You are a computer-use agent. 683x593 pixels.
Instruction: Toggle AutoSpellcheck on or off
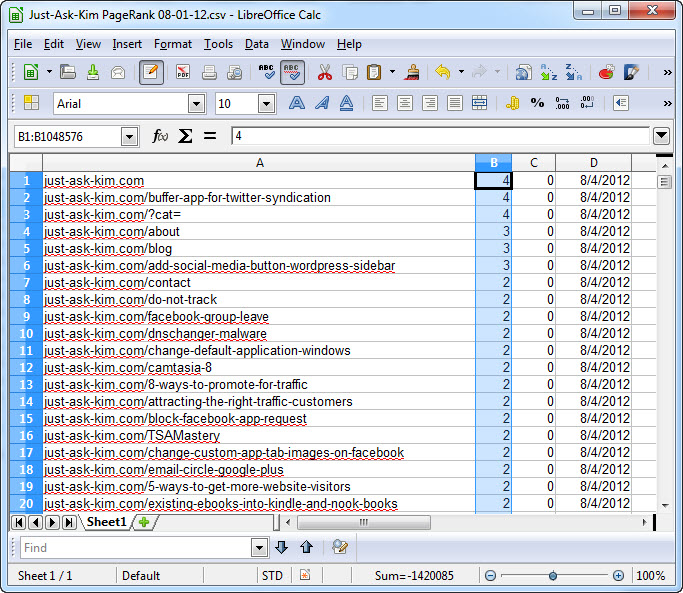point(292,72)
